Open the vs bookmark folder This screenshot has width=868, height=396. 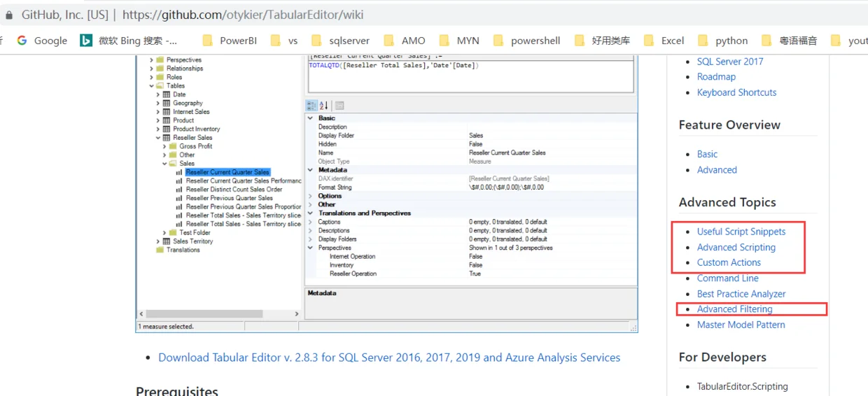click(x=284, y=41)
